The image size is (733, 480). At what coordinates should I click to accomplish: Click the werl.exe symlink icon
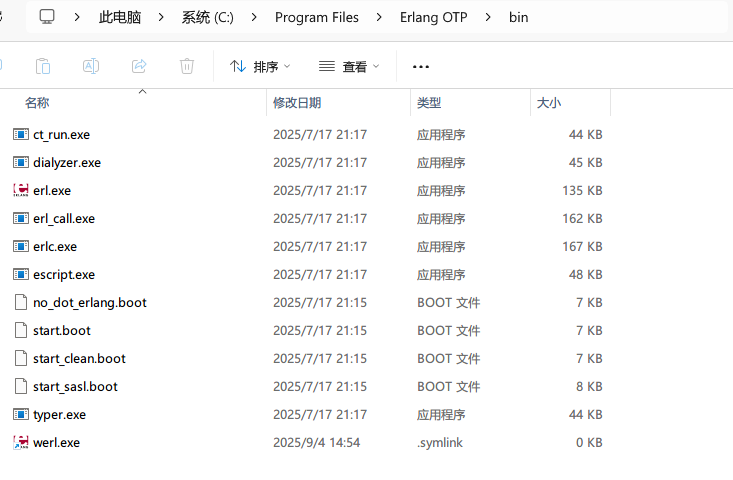[21, 442]
